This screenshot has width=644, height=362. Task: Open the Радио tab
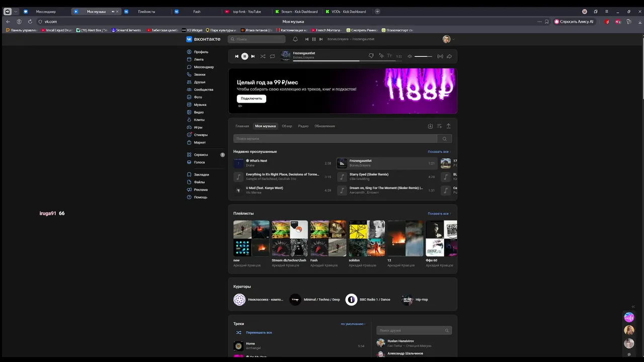coord(303,126)
